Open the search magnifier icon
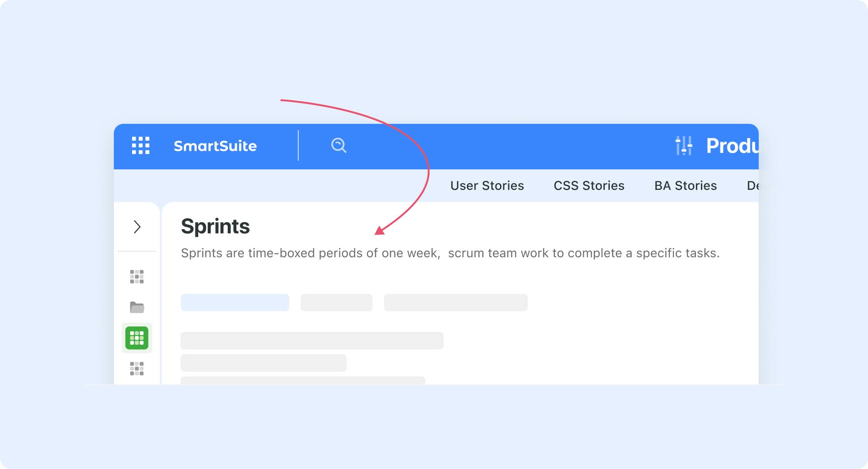 pos(339,146)
